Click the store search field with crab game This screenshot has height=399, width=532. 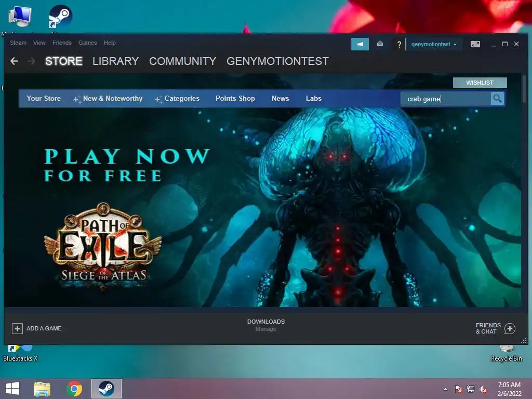coord(445,99)
